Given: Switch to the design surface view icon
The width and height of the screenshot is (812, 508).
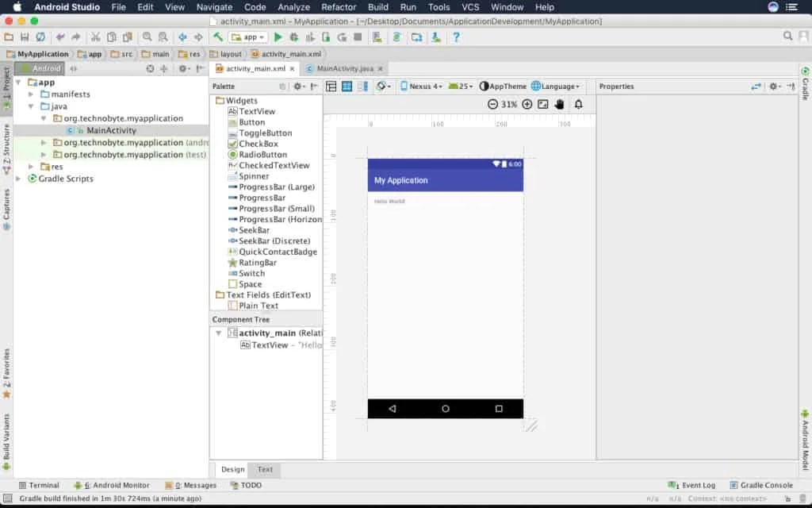Looking at the screenshot, I should click(331, 87).
